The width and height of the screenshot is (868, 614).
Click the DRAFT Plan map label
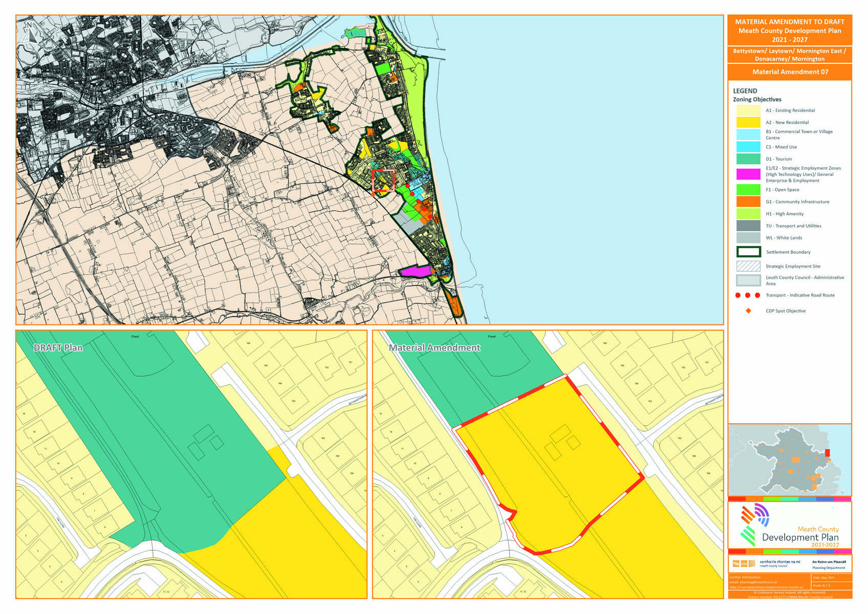58,348
